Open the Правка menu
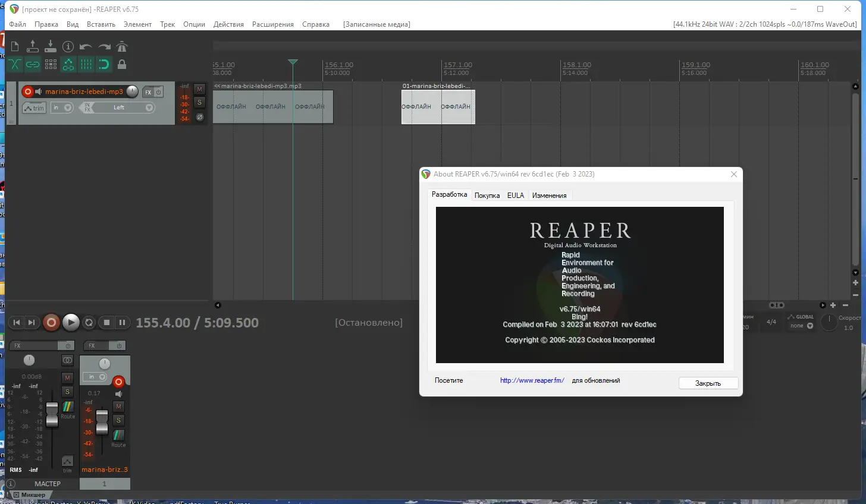Screen dimensions: 866x504 pos(46,24)
